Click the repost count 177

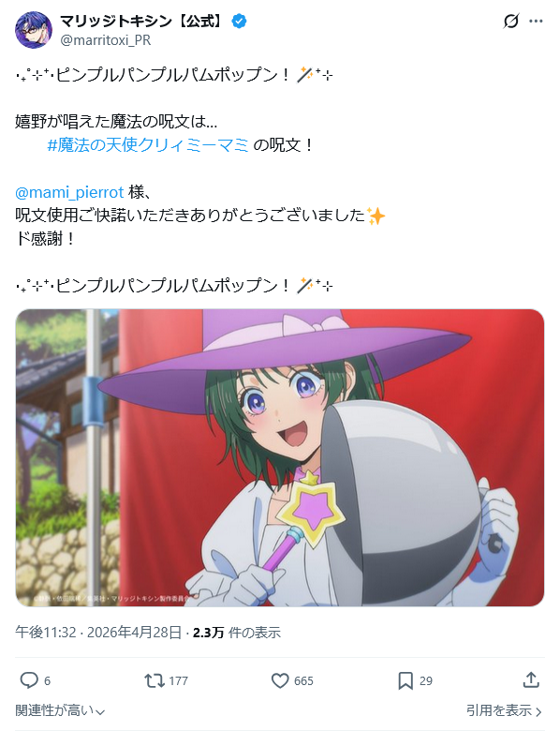(x=179, y=681)
